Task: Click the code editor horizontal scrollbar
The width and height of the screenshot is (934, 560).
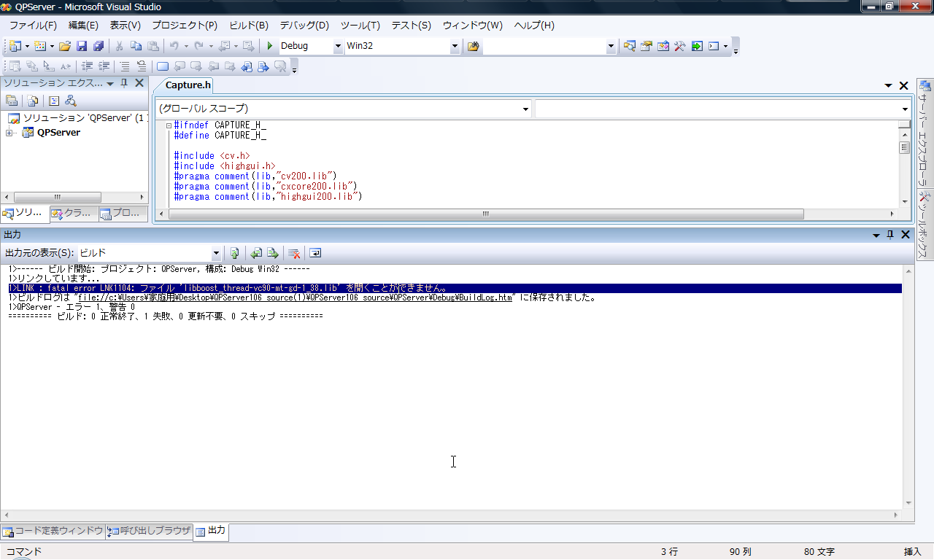Action: [486, 214]
